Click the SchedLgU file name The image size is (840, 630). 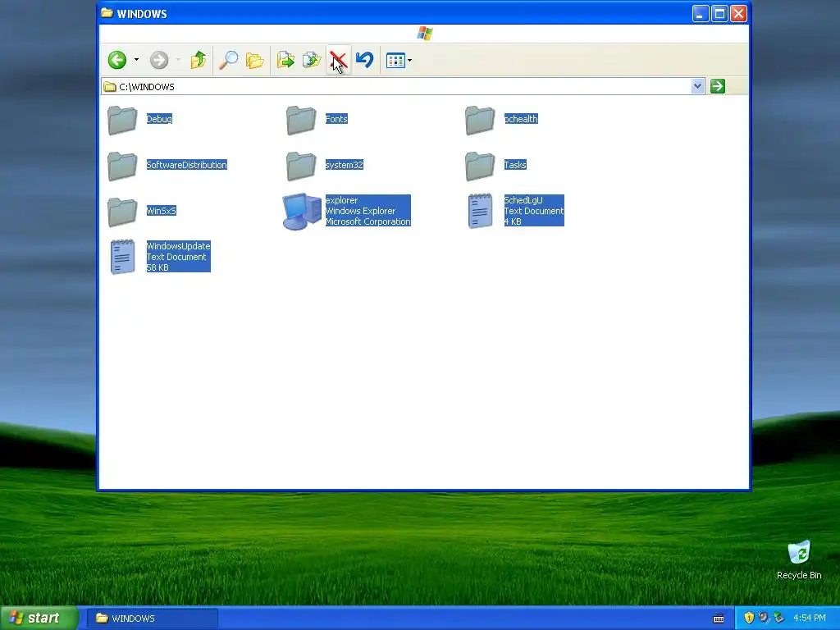pos(523,200)
